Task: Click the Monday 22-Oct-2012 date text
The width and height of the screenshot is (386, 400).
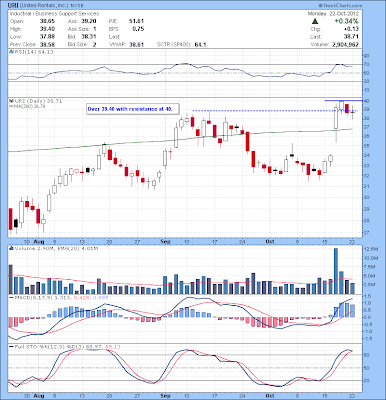Action: (333, 14)
